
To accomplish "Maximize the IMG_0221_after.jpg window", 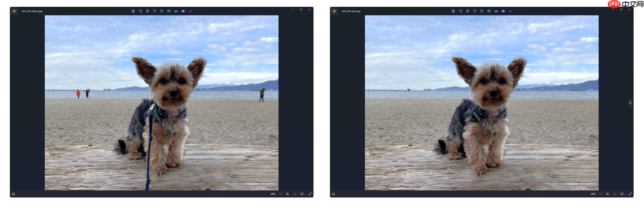I will (x=621, y=9).
